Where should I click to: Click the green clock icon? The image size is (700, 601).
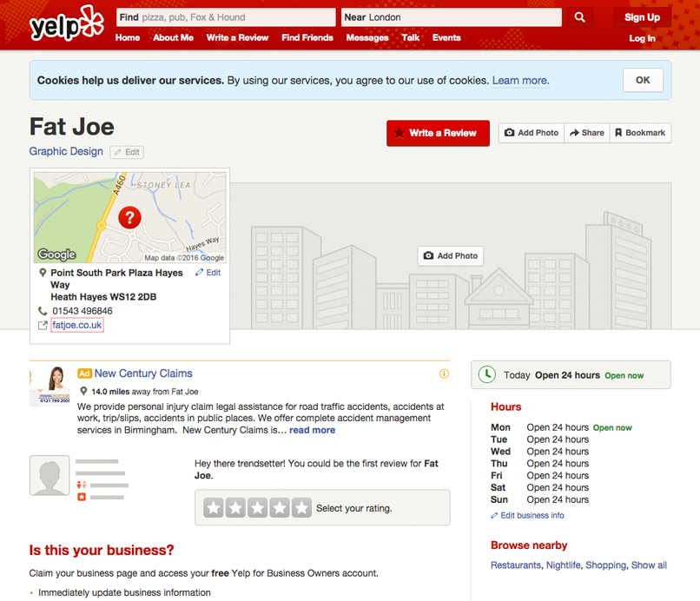coord(487,374)
